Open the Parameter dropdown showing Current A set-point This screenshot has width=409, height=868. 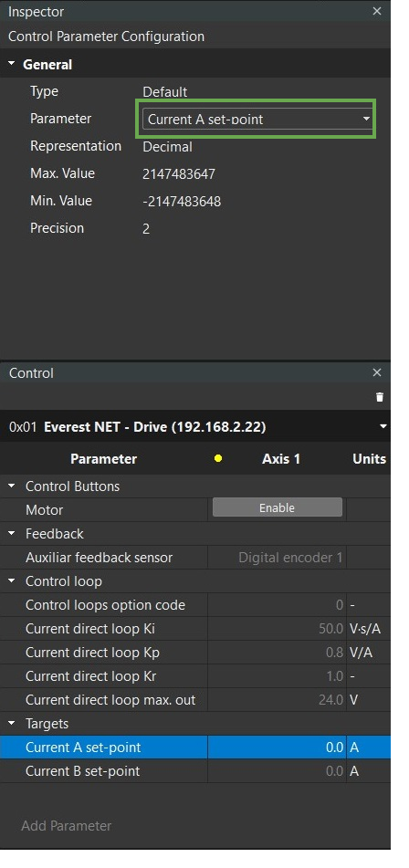pos(258,119)
